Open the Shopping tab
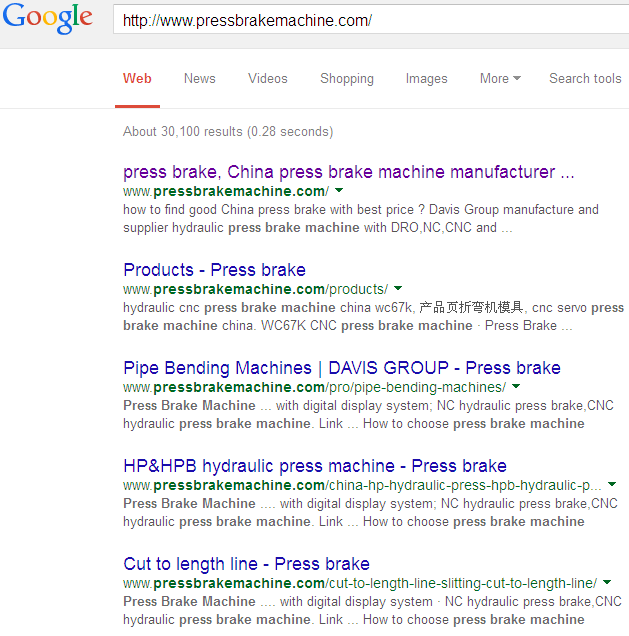The width and height of the screenshot is (629, 636). tap(347, 79)
